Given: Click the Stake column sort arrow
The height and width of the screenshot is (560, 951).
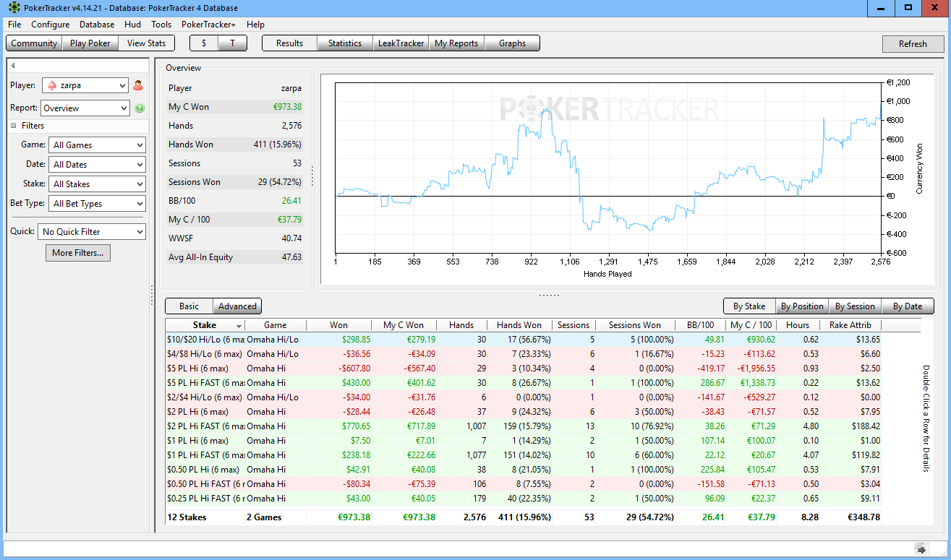Looking at the screenshot, I should coord(239,326).
